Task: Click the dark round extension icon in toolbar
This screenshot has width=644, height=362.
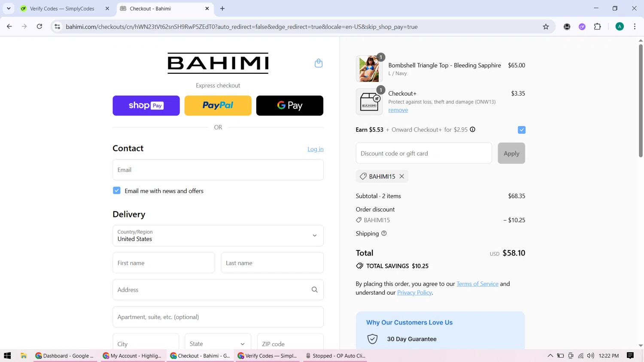Action: pyautogui.click(x=567, y=27)
